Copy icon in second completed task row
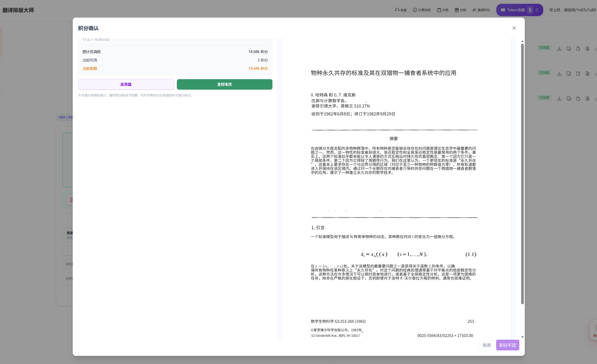The width and height of the screenshot is (597, 364). tap(569, 73)
